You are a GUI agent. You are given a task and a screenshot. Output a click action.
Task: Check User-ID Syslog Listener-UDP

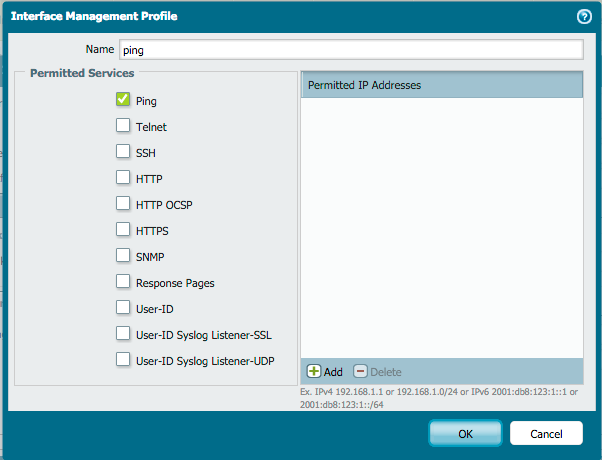click(123, 360)
